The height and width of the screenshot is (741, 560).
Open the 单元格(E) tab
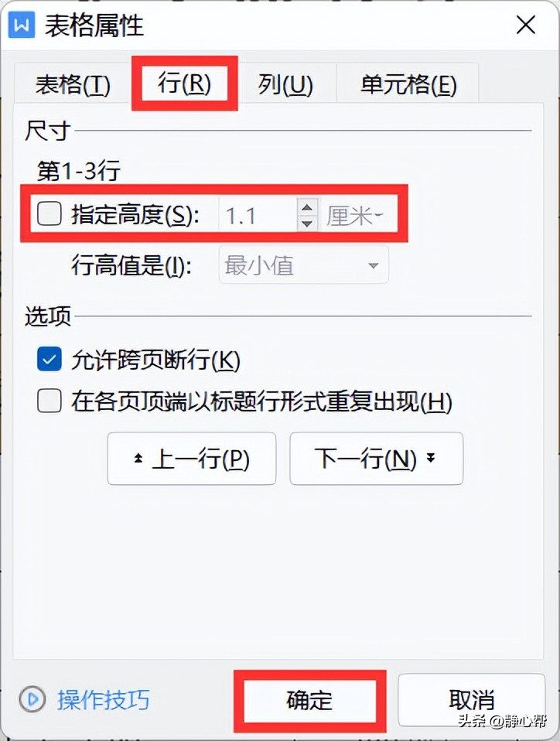pyautogui.click(x=408, y=84)
